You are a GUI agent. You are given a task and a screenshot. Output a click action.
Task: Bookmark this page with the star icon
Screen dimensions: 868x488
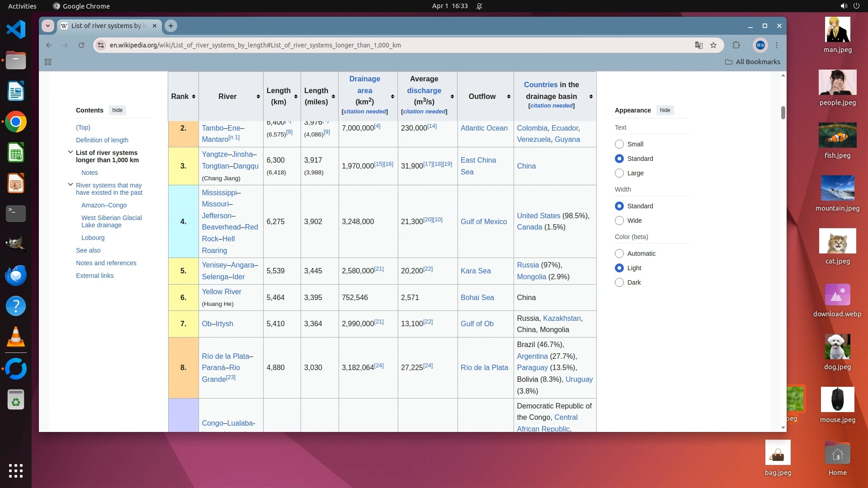tap(713, 45)
